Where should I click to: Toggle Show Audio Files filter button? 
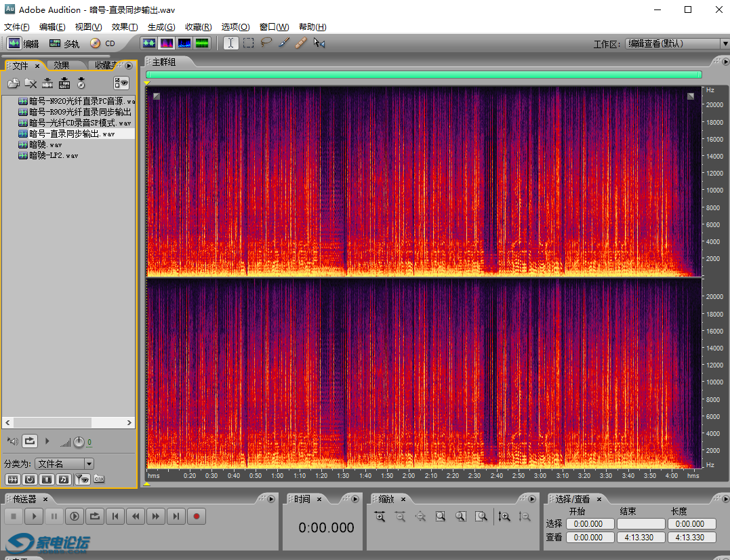click(x=13, y=479)
